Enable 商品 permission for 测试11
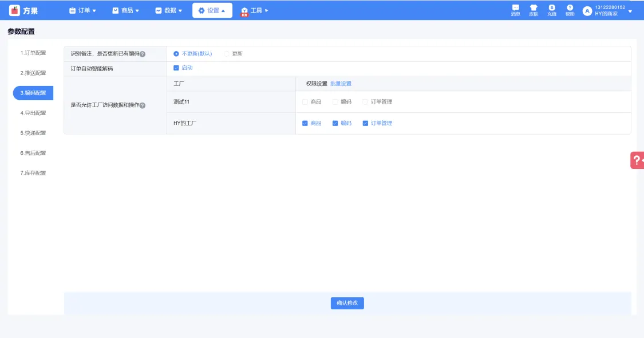The width and height of the screenshot is (644, 338). point(305,102)
